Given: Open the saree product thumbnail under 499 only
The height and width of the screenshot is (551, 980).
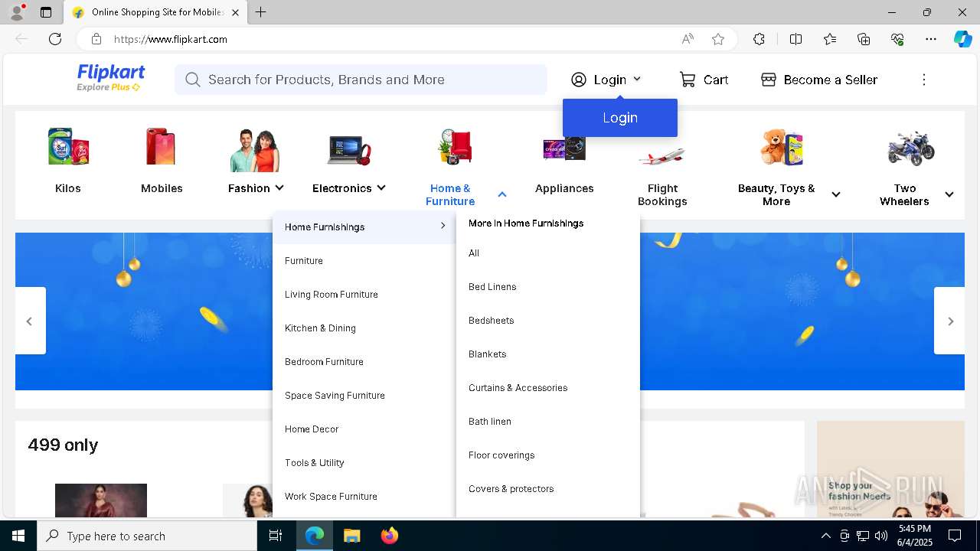Looking at the screenshot, I should pos(101,500).
